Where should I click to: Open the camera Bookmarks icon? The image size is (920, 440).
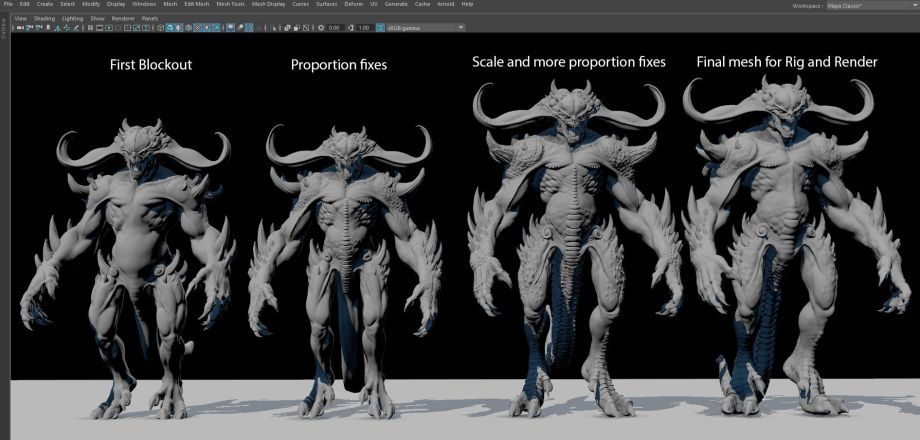48,28
